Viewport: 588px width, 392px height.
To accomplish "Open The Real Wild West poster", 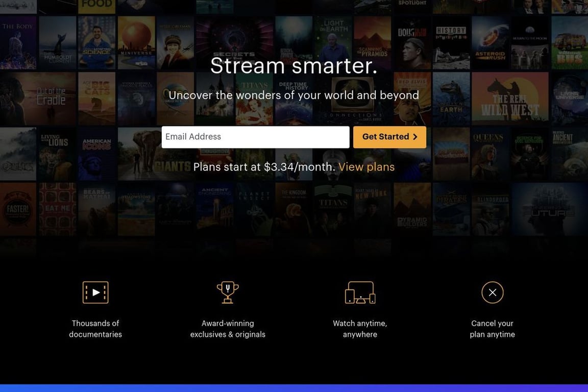I will [510, 99].
